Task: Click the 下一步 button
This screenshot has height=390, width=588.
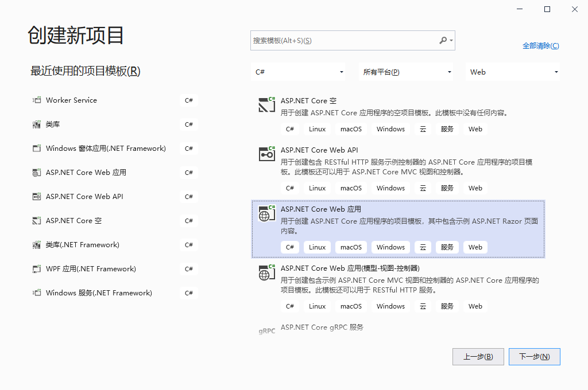Action: point(534,356)
